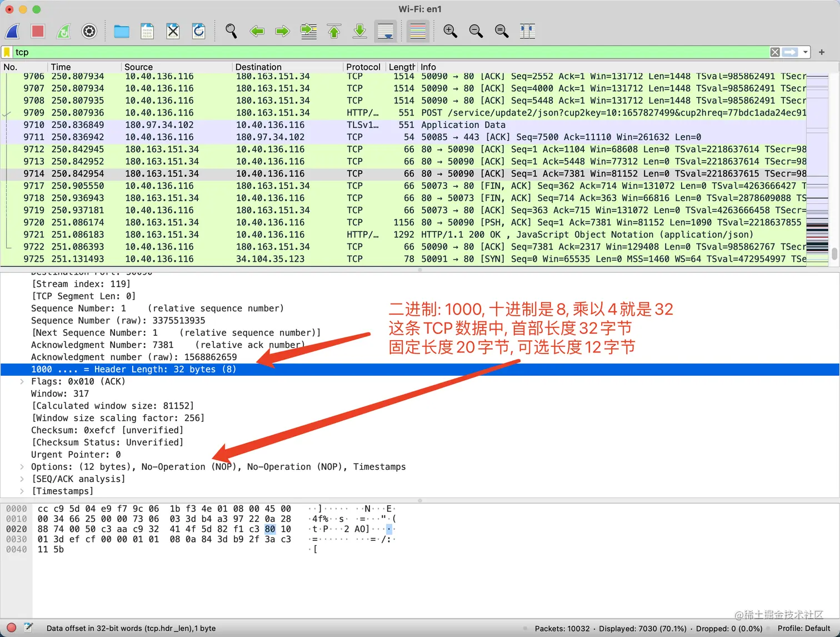This screenshot has width=840, height=637.
Task: Select packet 9709 HTTP POST row
Action: coord(403,113)
